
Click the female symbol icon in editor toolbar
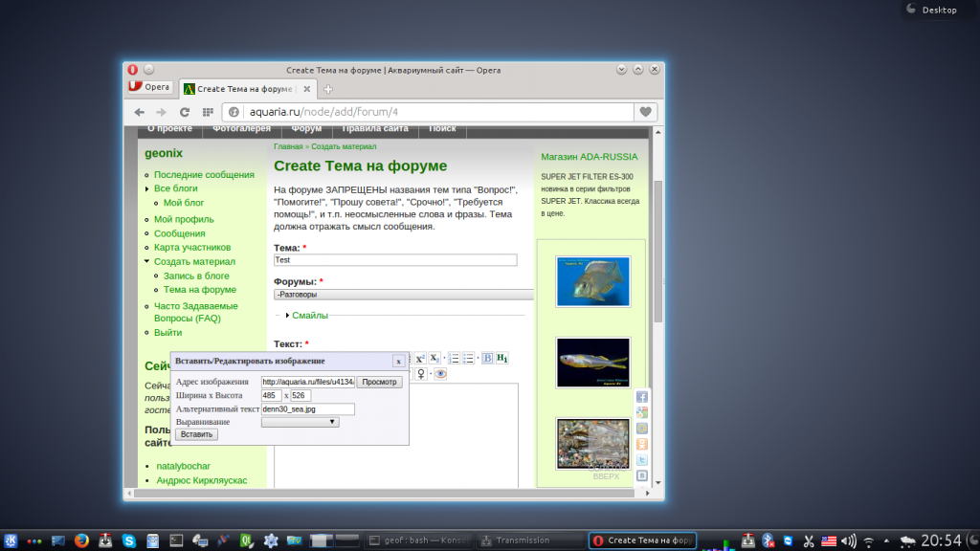pyautogui.click(x=421, y=374)
